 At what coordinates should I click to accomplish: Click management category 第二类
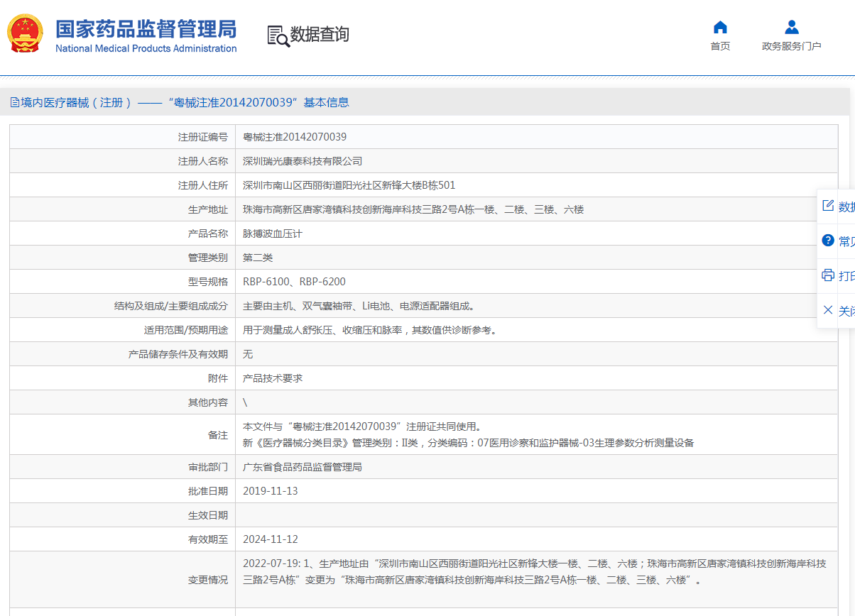click(258, 258)
